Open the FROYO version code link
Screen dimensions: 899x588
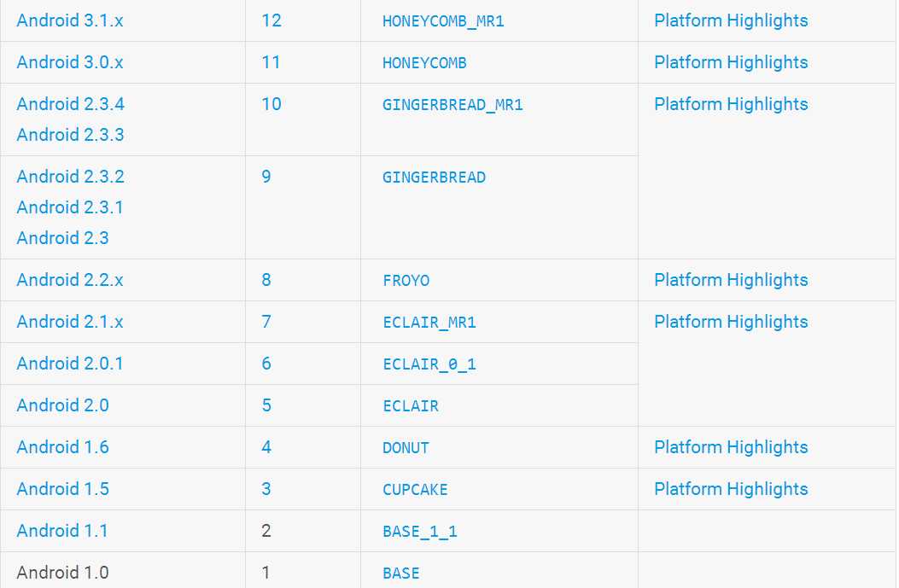coord(406,281)
